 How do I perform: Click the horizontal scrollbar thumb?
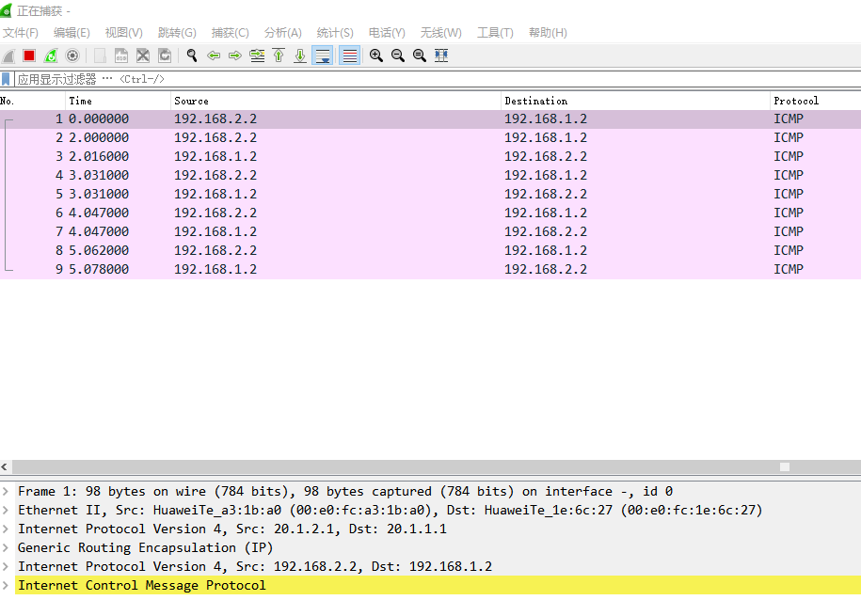(x=785, y=466)
